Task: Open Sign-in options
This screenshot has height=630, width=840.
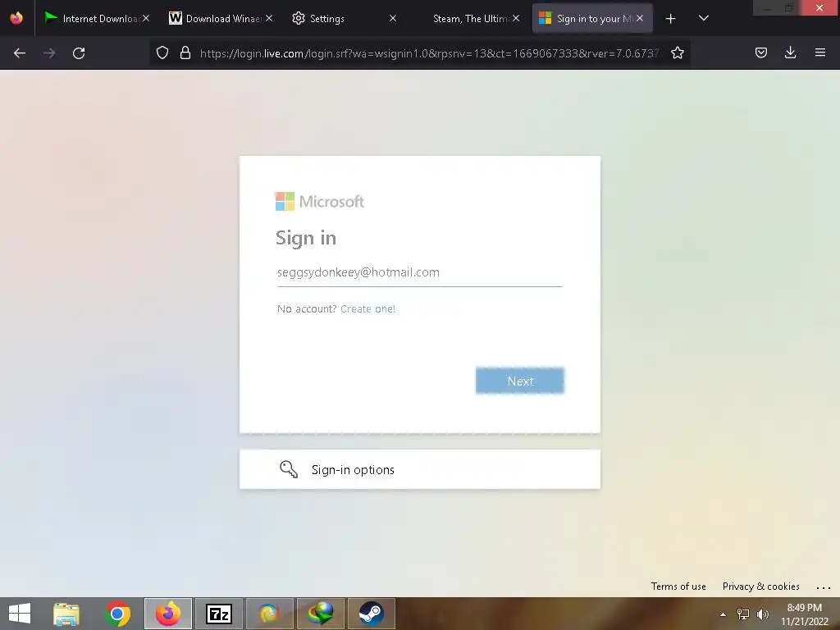Action: pyautogui.click(x=419, y=469)
